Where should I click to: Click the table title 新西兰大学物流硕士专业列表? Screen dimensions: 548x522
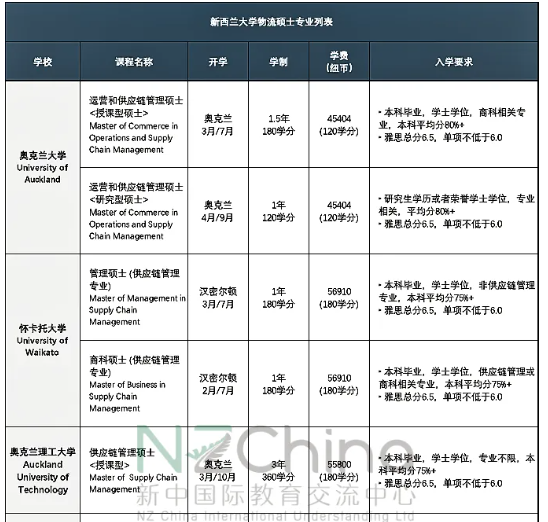click(271, 22)
